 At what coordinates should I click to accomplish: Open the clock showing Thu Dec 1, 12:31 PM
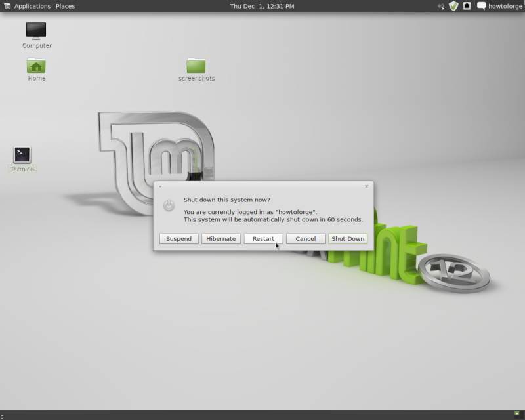click(x=262, y=6)
